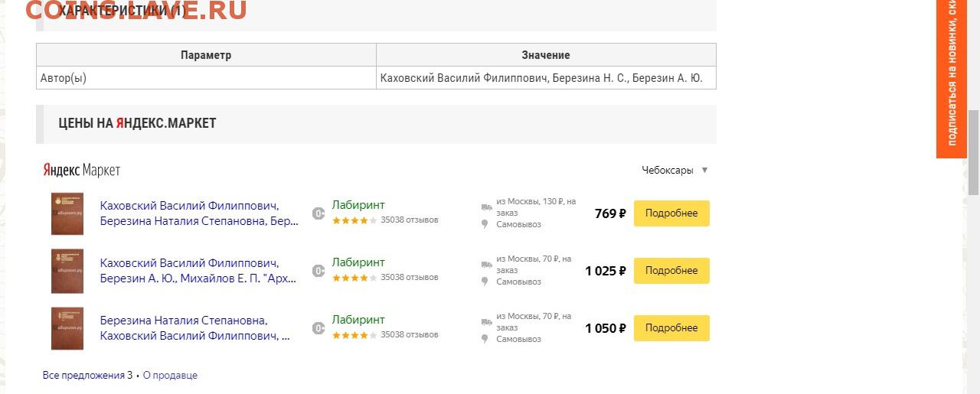Open Yandex Market logo link

pos(81,170)
